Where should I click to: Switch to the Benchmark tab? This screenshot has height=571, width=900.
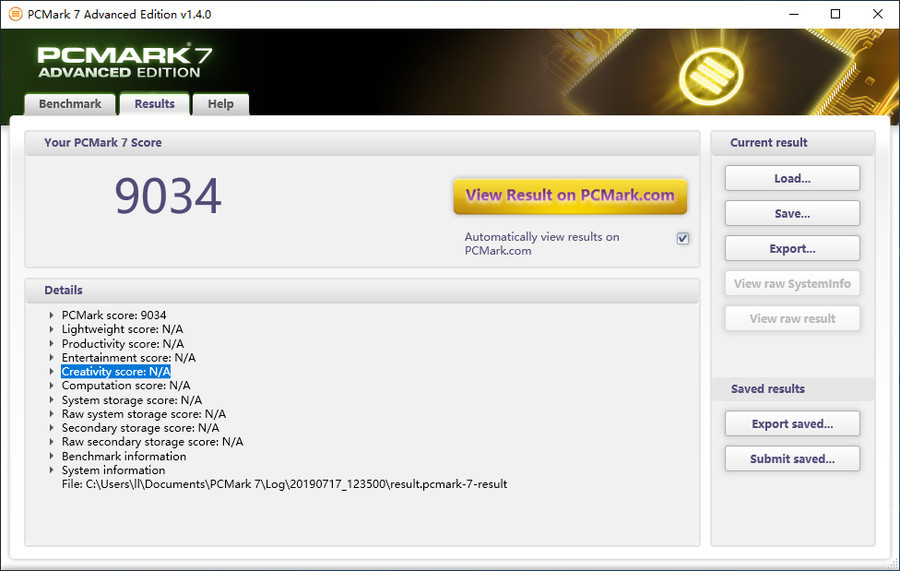pyautogui.click(x=70, y=104)
